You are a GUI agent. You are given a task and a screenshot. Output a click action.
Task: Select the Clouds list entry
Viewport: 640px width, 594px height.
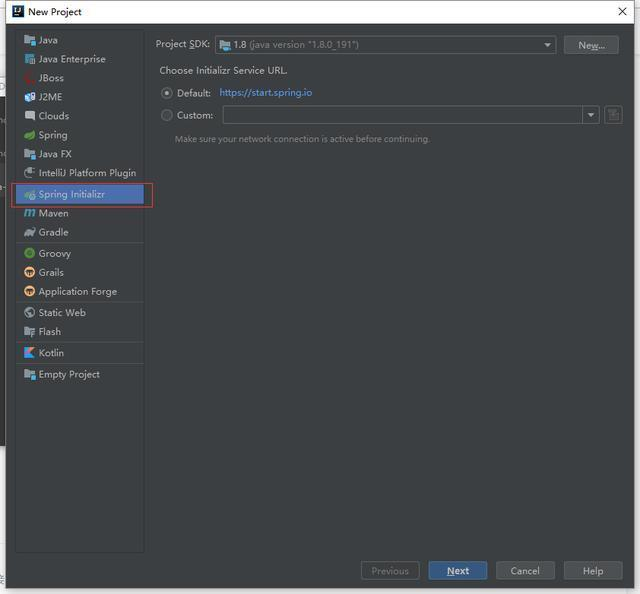tap(80, 116)
